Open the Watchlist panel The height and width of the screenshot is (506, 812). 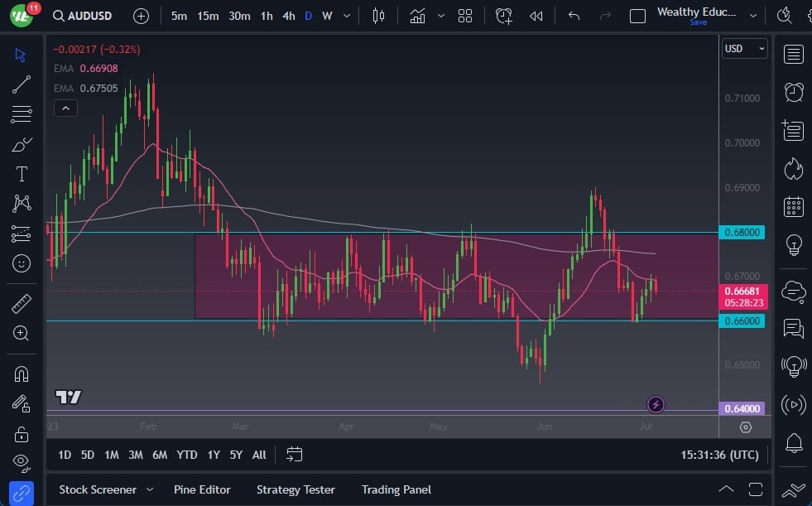point(793,54)
